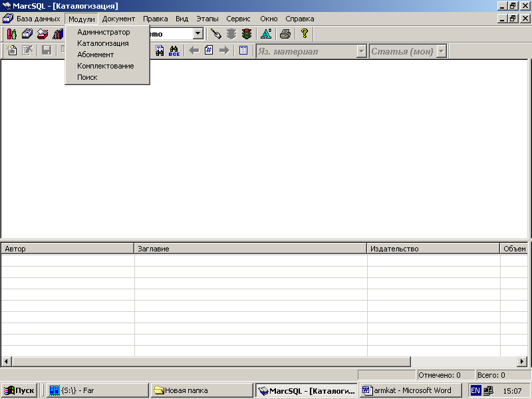Open the Вид menu
This screenshot has width=532, height=399.
coord(182,19)
